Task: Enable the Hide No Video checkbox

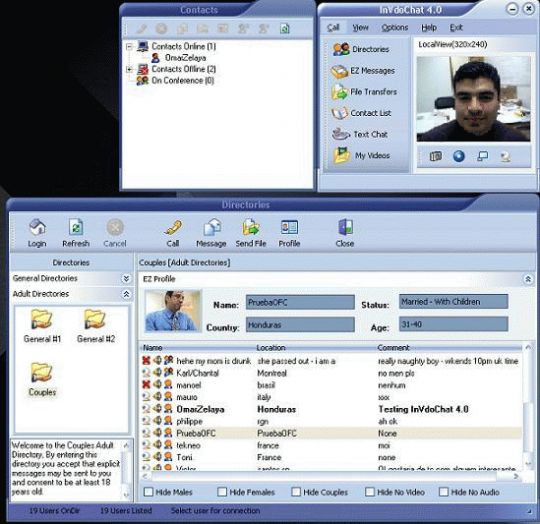Action: [370, 492]
